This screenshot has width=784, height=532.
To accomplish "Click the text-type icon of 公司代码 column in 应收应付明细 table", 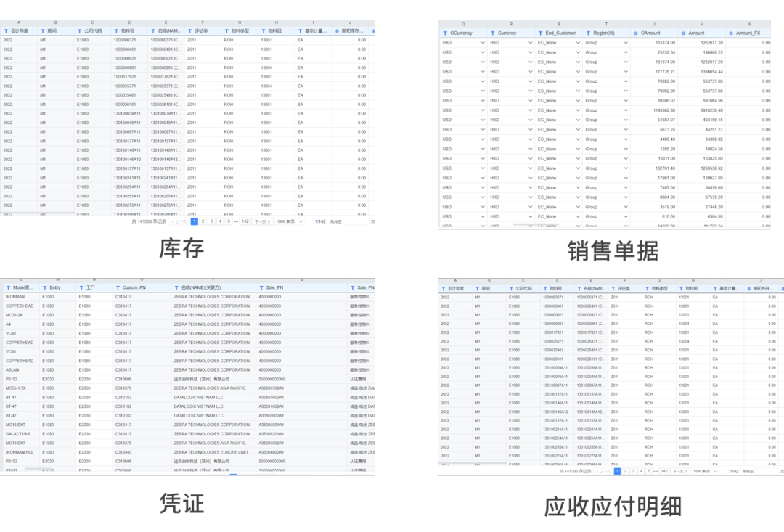I will [x=512, y=289].
